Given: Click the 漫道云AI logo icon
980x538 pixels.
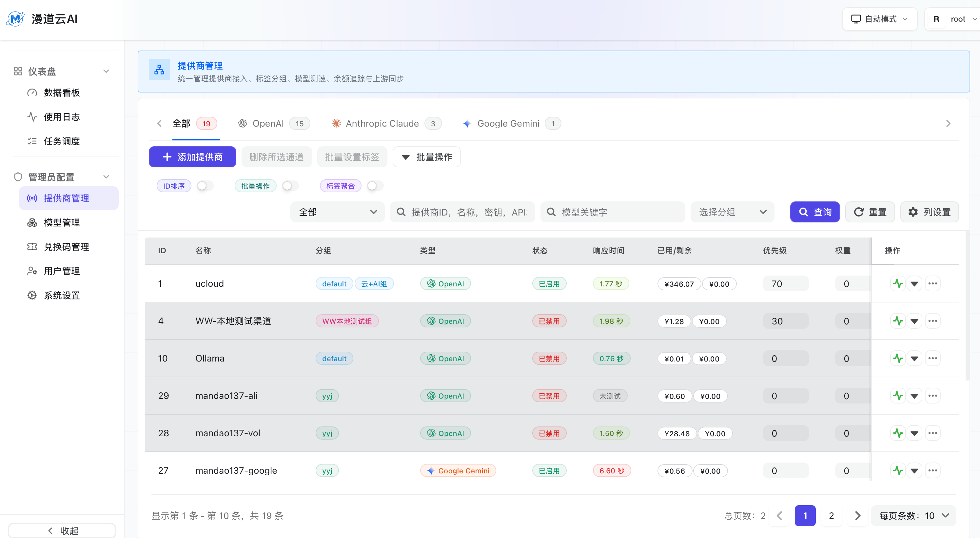Looking at the screenshot, I should (x=15, y=19).
